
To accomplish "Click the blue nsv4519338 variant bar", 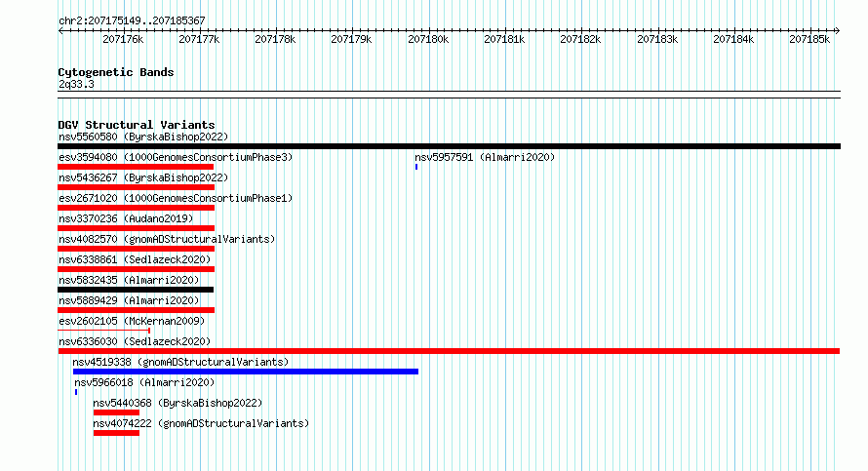I will (x=246, y=372).
